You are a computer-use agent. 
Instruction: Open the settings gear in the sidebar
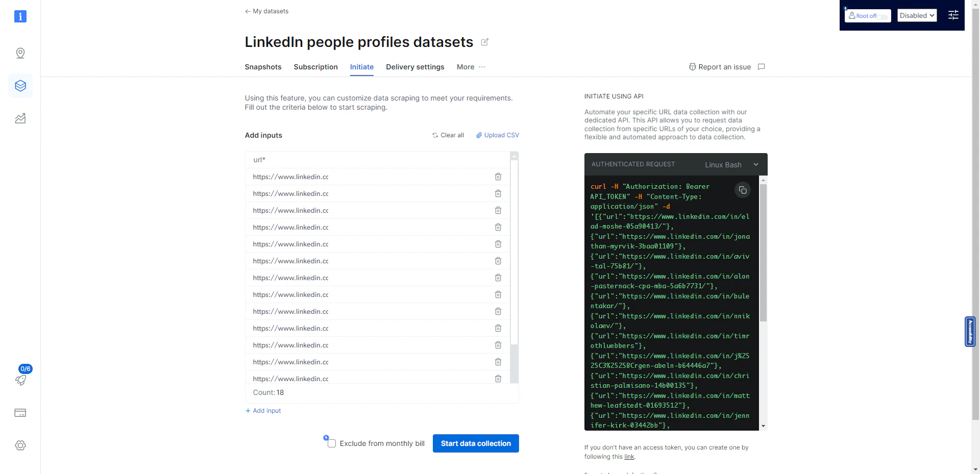(x=20, y=445)
